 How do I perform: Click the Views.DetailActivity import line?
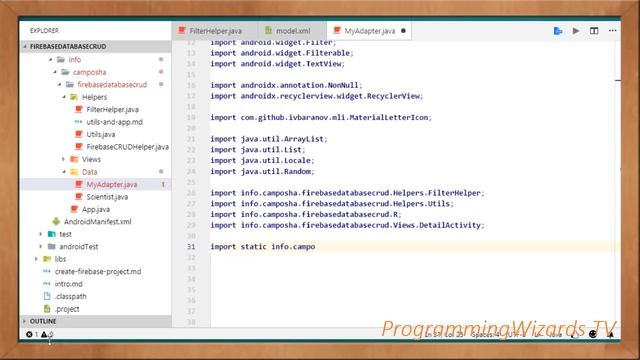pyautogui.click(x=347, y=225)
